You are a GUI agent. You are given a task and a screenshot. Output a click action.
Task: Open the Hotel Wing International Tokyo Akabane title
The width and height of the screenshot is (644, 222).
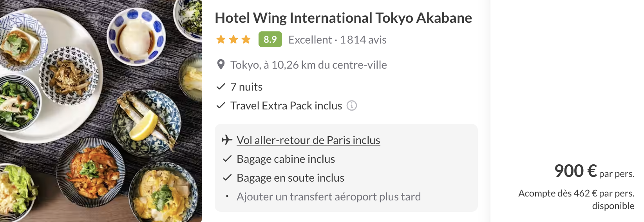pyautogui.click(x=343, y=18)
